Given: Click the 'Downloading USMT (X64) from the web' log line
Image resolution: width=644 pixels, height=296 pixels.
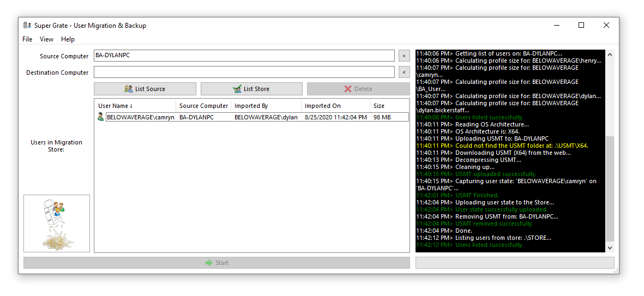Looking at the screenshot, I should coord(493,153).
